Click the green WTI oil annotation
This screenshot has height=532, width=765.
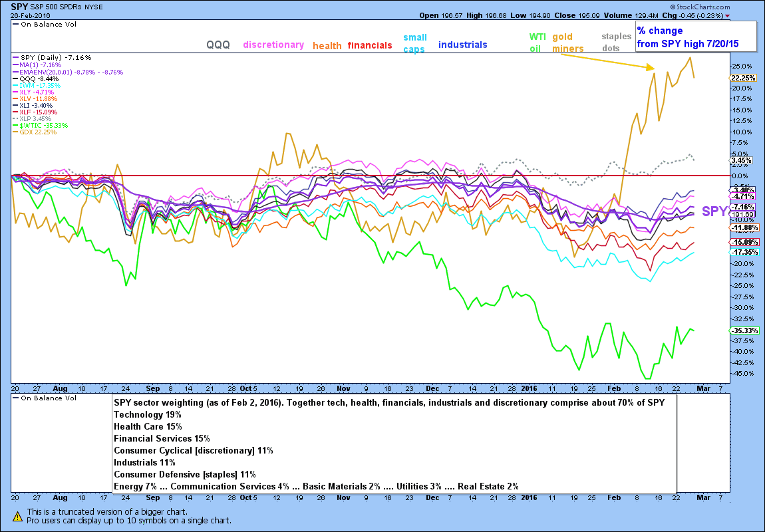537,43
